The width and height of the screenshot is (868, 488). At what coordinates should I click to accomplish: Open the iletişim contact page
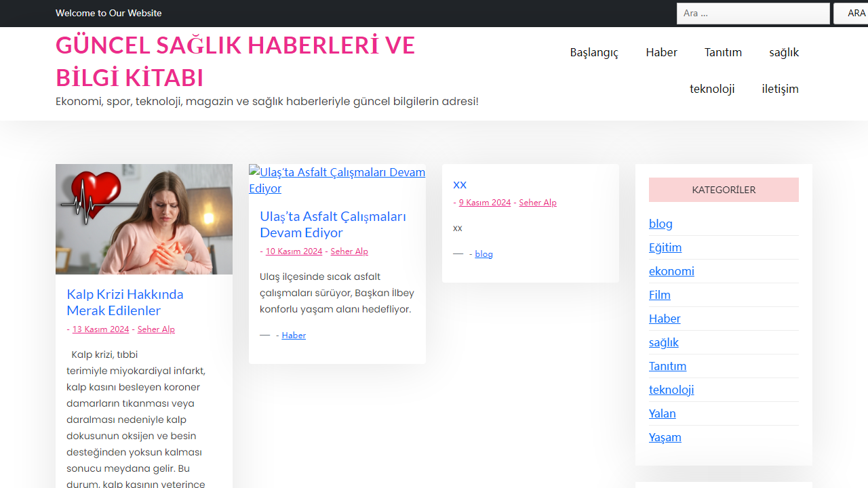tap(780, 89)
